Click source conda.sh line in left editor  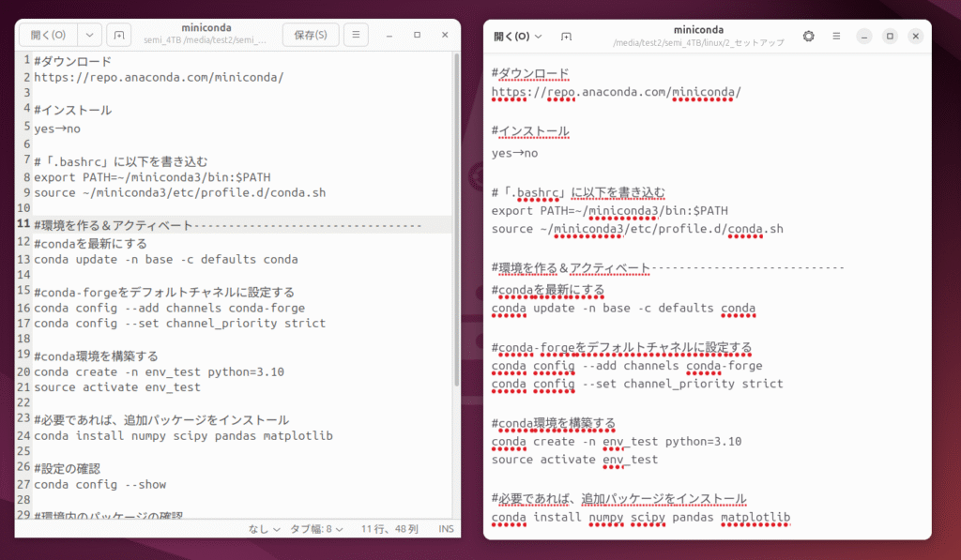click(179, 192)
